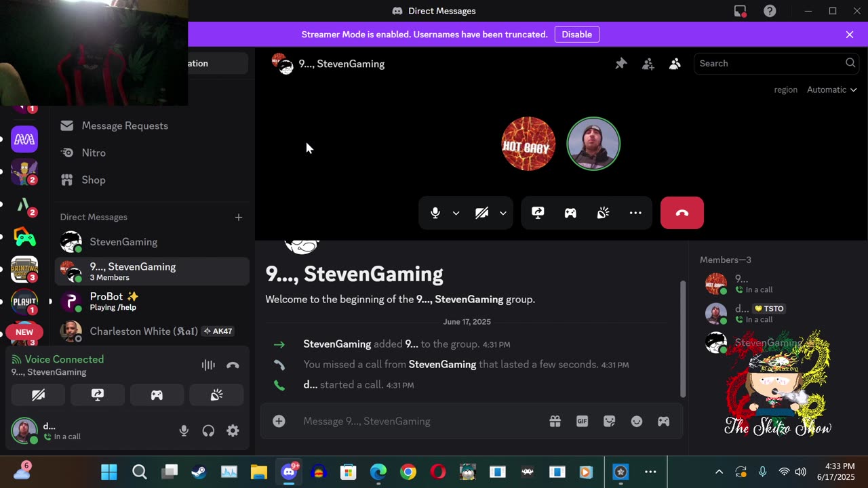Select 9..., StevenGaming group conversation
The height and width of the screenshot is (488, 868).
(152, 272)
